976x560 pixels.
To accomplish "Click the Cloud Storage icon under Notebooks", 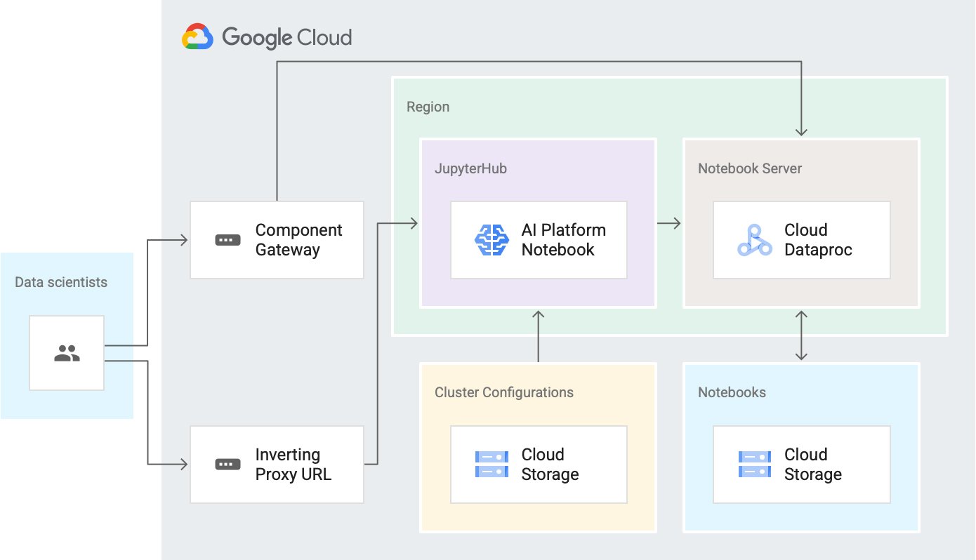I will [755, 464].
